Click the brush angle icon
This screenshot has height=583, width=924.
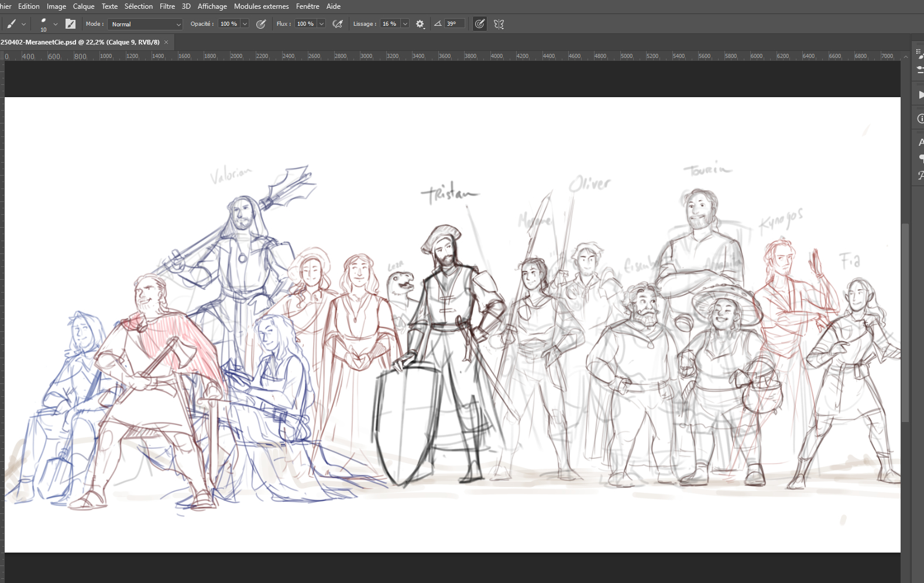click(x=438, y=24)
